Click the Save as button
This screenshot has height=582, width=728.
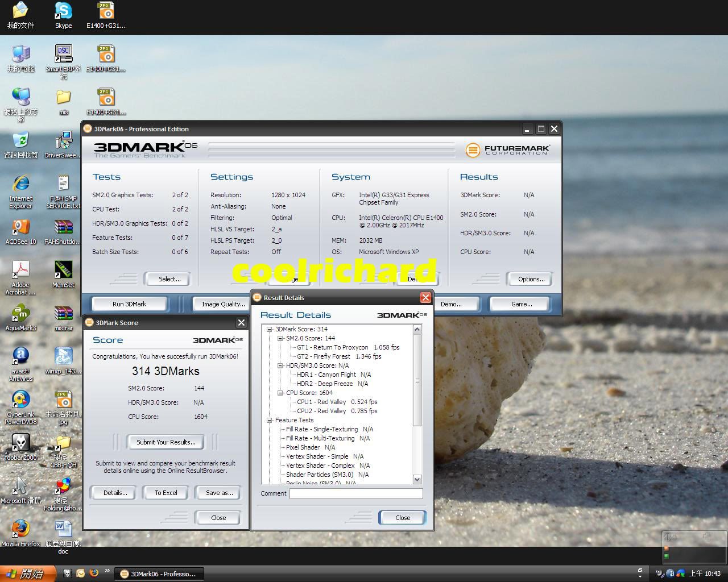[x=219, y=493]
